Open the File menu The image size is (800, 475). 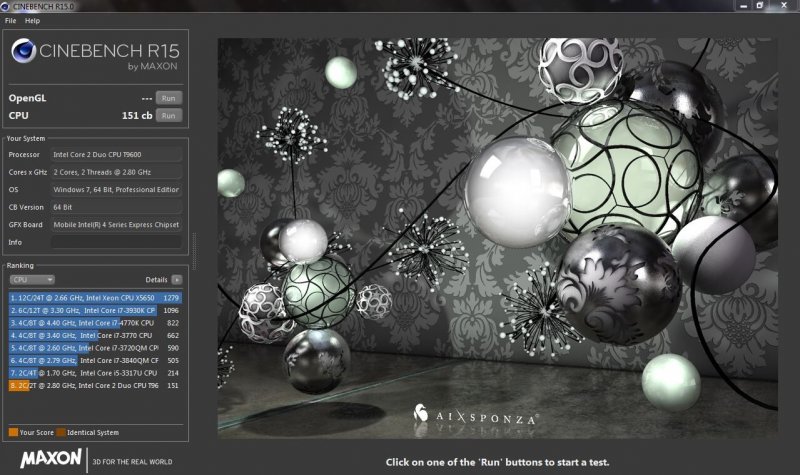pyautogui.click(x=10, y=21)
